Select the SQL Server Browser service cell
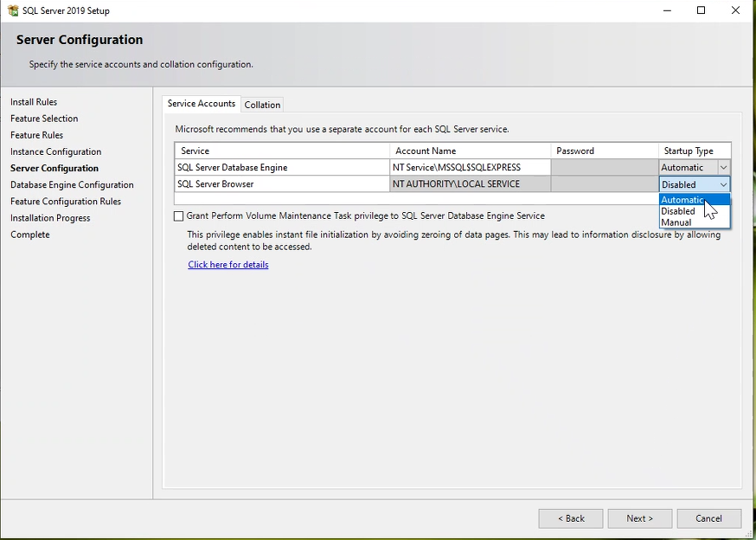The image size is (756, 540). (x=282, y=183)
